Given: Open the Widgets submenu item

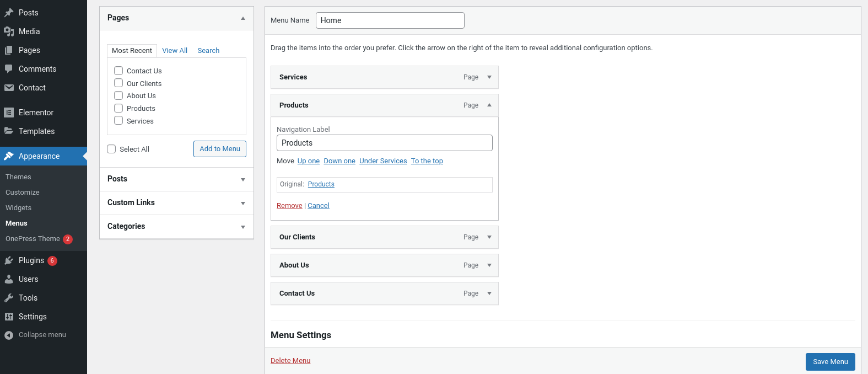Looking at the screenshot, I should (19, 208).
